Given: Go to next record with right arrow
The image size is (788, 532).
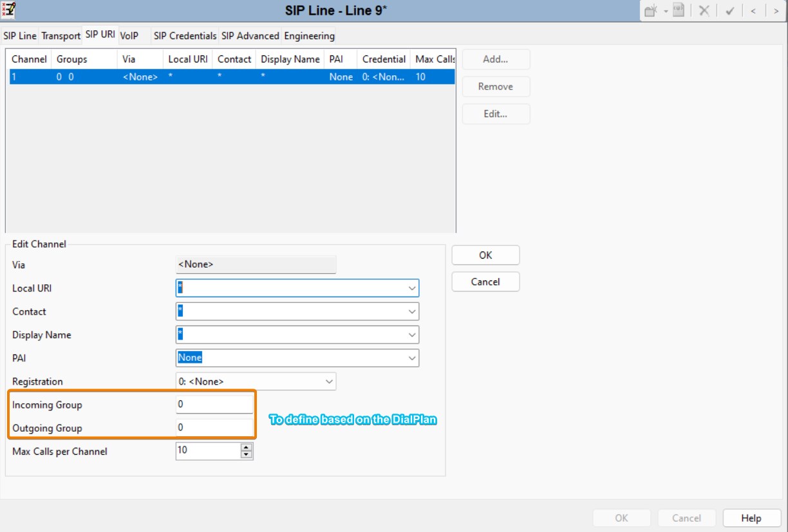Looking at the screenshot, I should 776,11.
